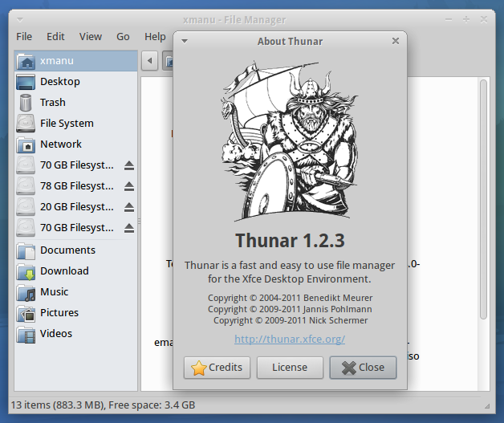
Task: Open the Help menu
Action: [155, 37]
